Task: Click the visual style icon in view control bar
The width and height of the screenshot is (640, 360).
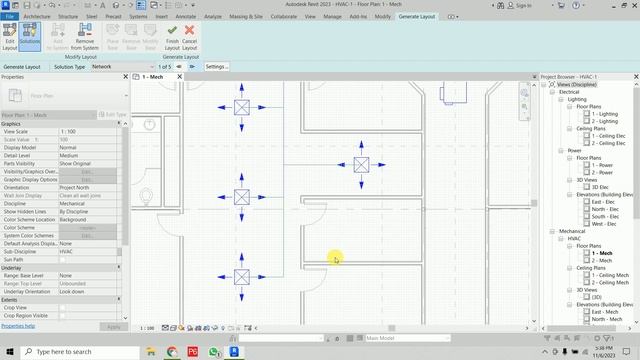Action: pos(173,328)
